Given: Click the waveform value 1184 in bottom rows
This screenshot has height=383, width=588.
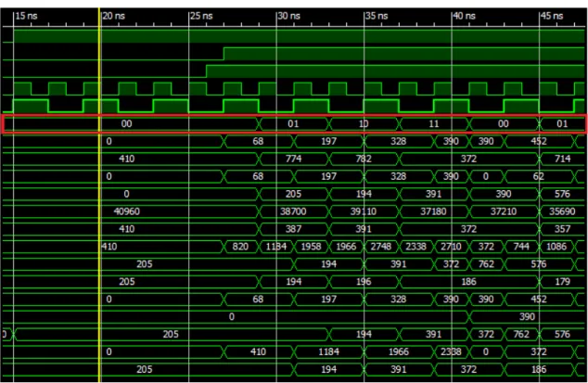Looking at the screenshot, I should tap(329, 351).
